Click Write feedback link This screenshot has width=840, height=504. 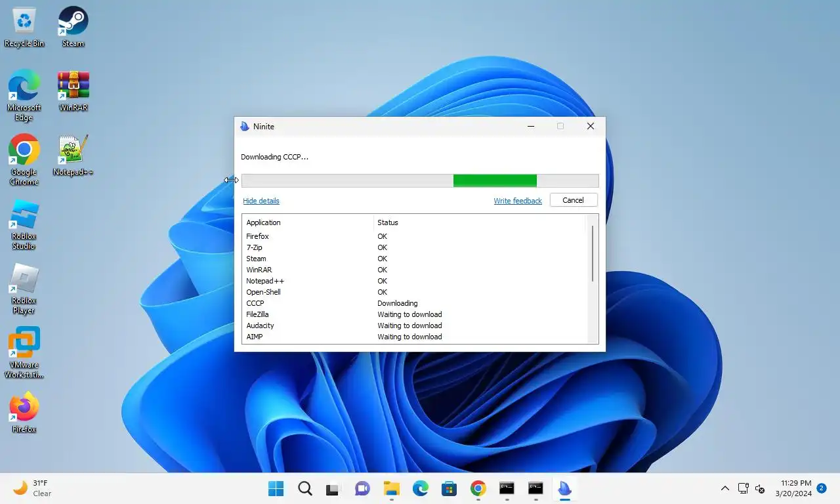click(518, 201)
